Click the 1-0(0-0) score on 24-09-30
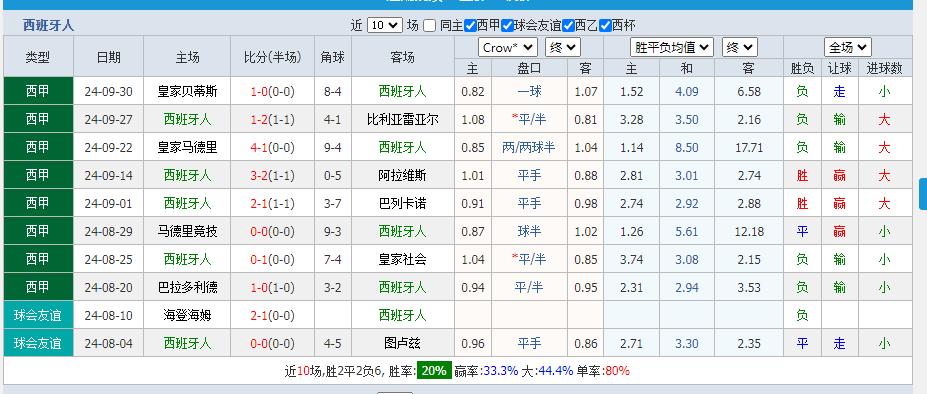Screen dimensions: 927x394 coord(273,92)
